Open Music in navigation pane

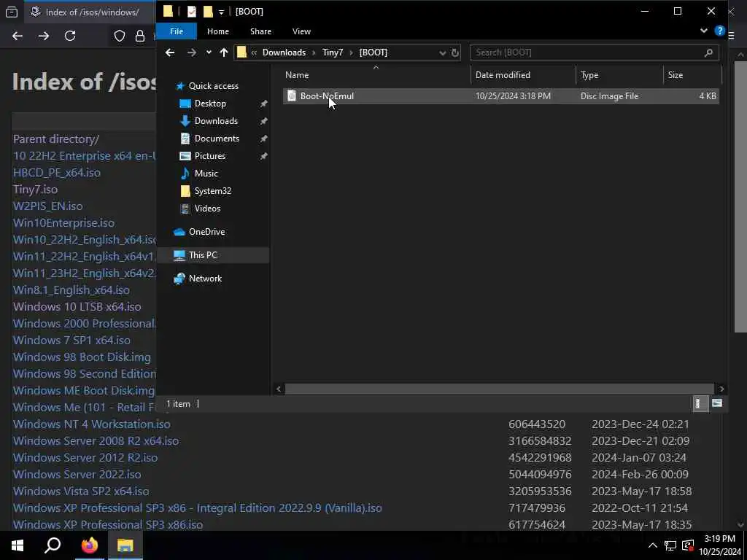click(x=206, y=174)
